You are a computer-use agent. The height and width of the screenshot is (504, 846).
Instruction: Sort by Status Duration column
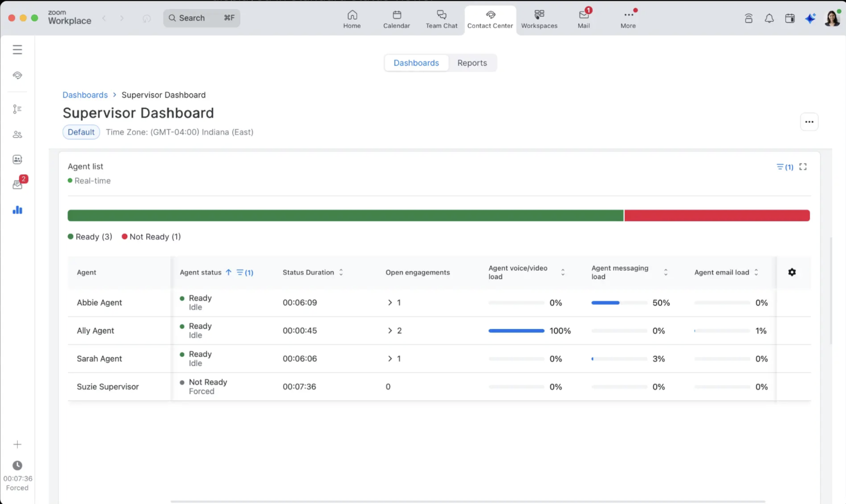(x=341, y=272)
